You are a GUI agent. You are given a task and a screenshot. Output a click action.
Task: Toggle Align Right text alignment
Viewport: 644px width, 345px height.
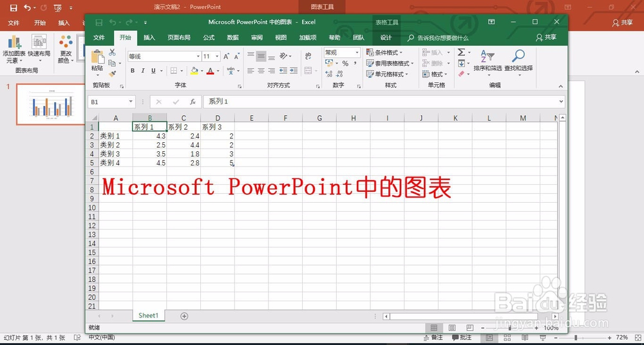click(272, 71)
